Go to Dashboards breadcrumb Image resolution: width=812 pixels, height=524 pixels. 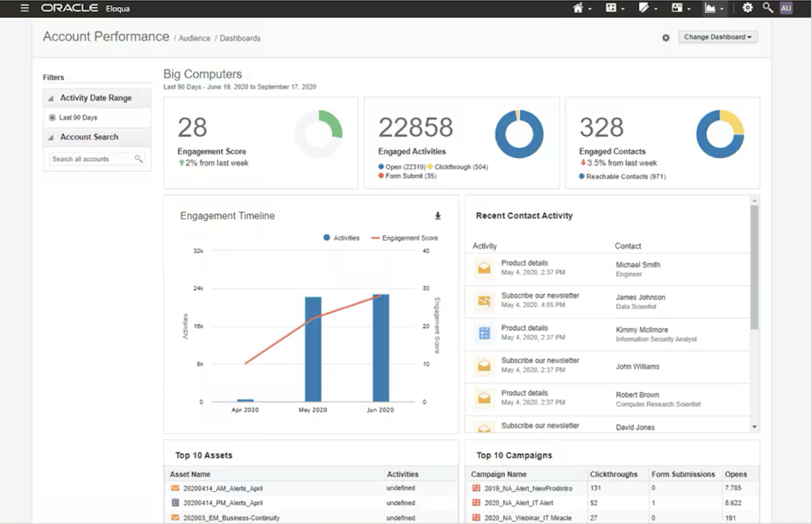click(x=240, y=38)
